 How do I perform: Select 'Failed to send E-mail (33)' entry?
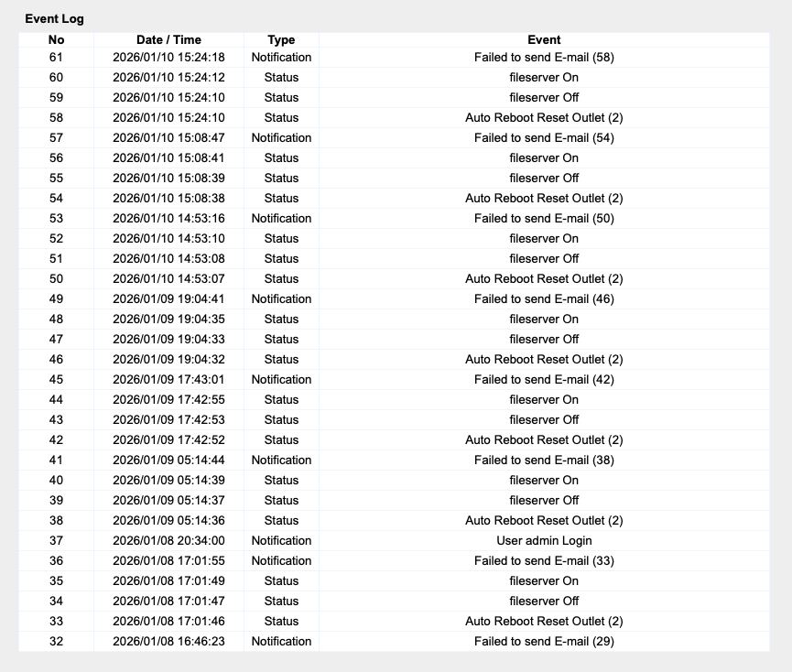544,561
